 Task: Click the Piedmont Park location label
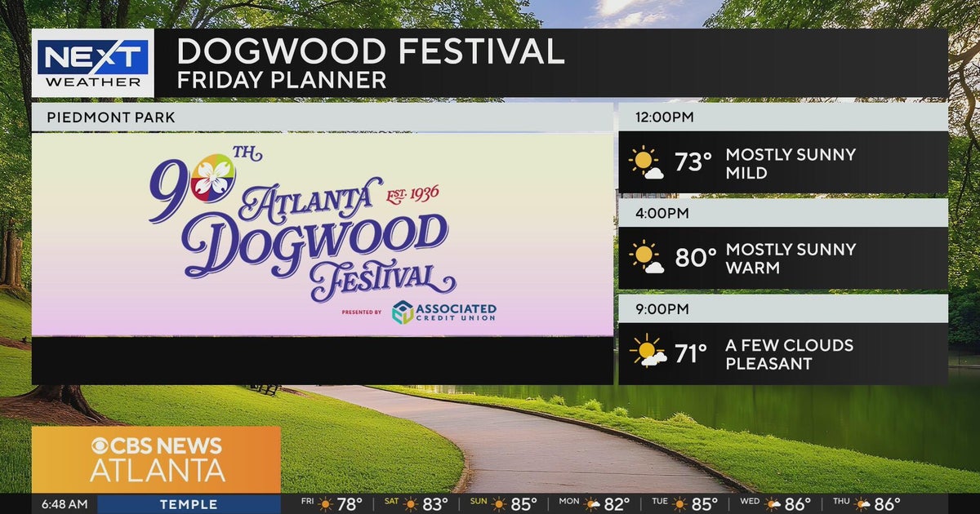tap(111, 117)
